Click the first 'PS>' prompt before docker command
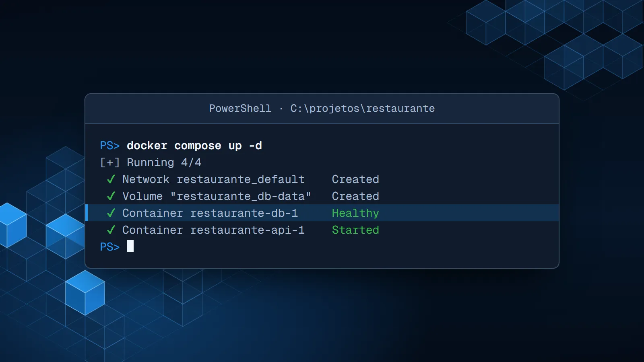Screen dimensions: 644x362 coord(110,146)
